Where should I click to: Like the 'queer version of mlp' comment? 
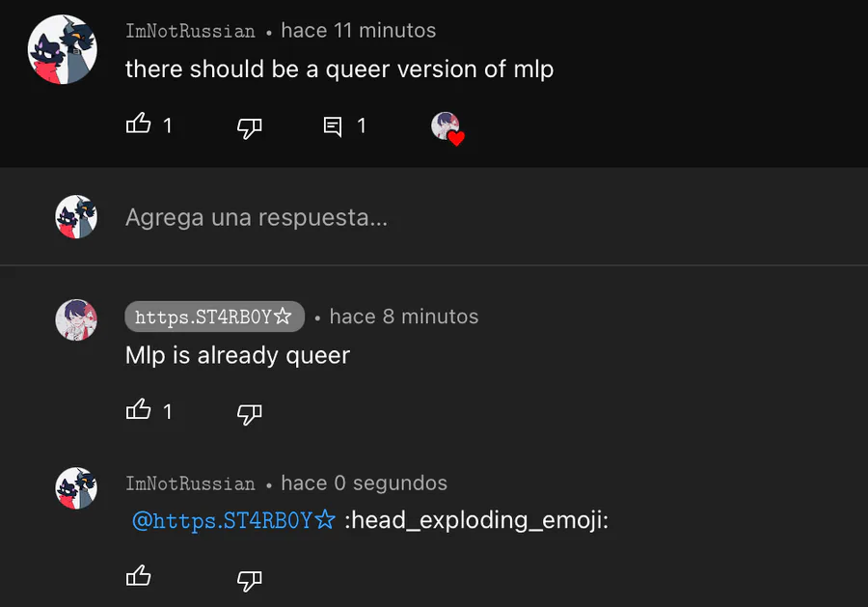click(138, 124)
